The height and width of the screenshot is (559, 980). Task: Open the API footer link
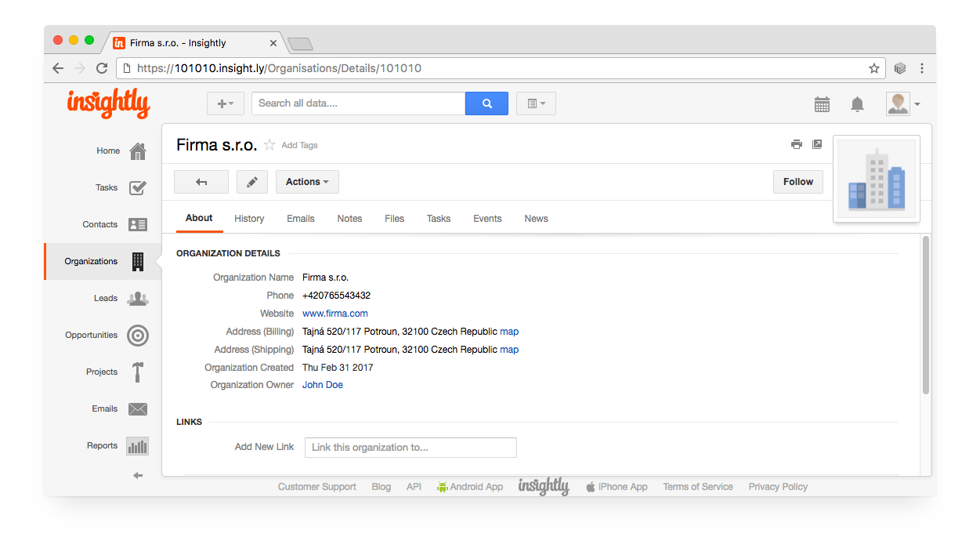[x=414, y=487]
